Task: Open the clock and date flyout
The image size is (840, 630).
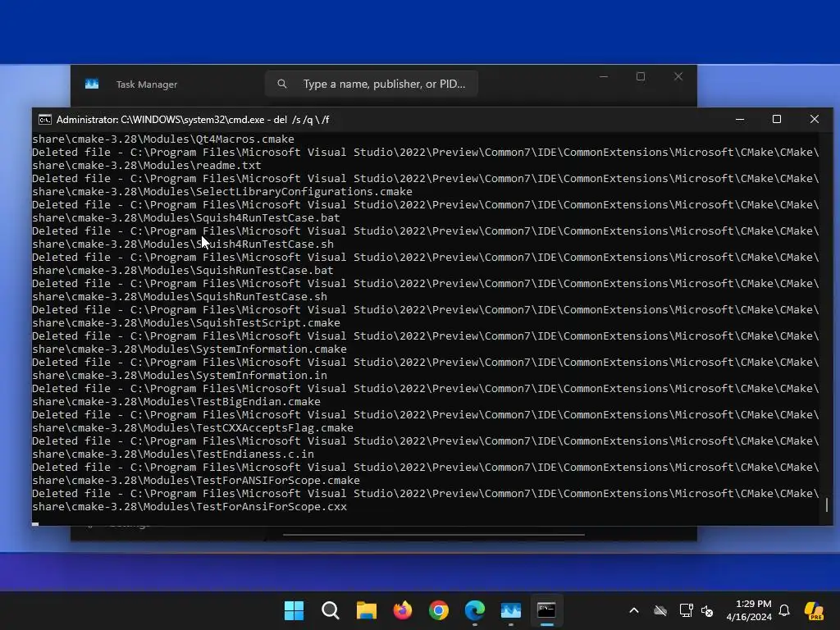Action: [749, 610]
